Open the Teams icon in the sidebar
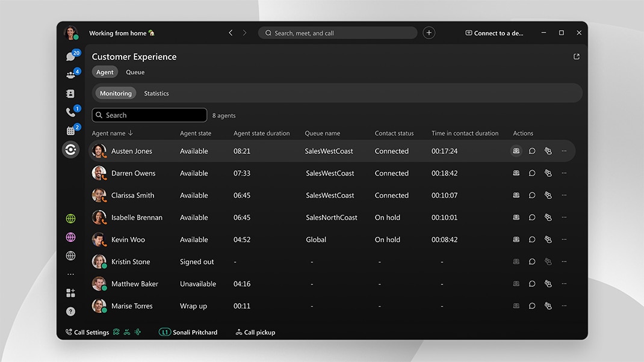The image size is (644, 362). click(71, 75)
